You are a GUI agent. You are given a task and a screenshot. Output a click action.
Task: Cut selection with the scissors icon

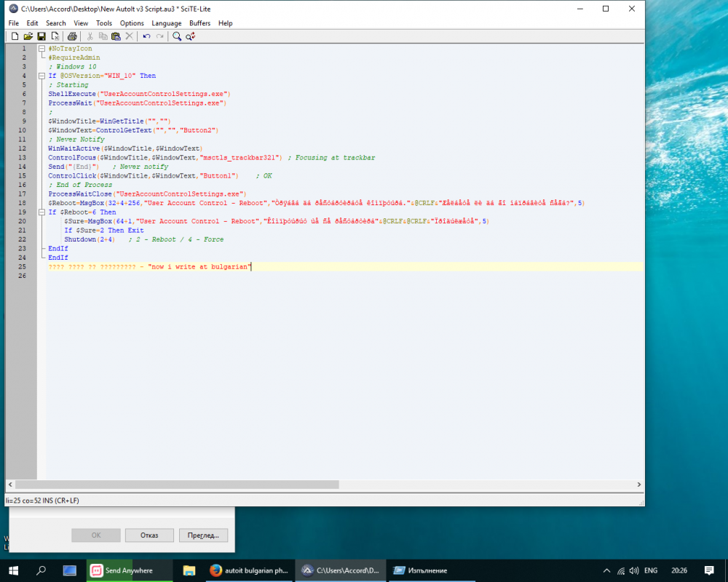point(90,36)
